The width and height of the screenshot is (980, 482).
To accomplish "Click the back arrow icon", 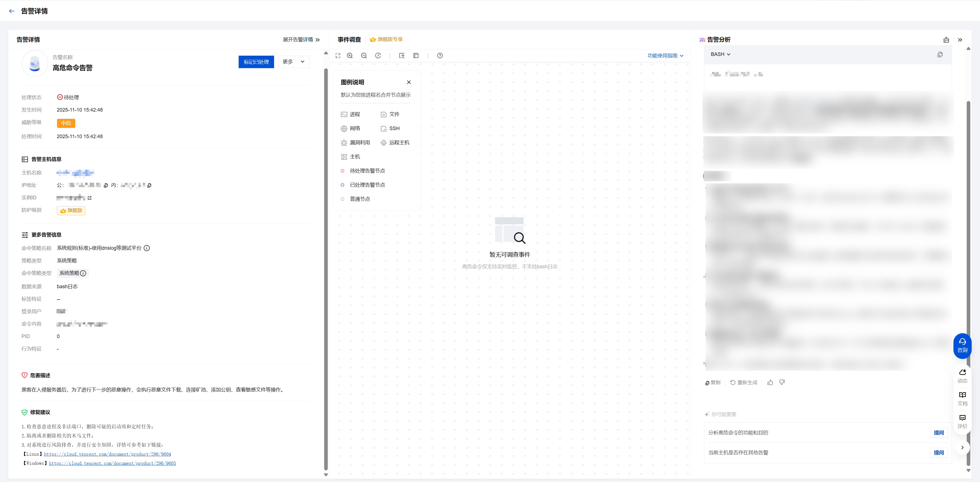I will point(12,11).
